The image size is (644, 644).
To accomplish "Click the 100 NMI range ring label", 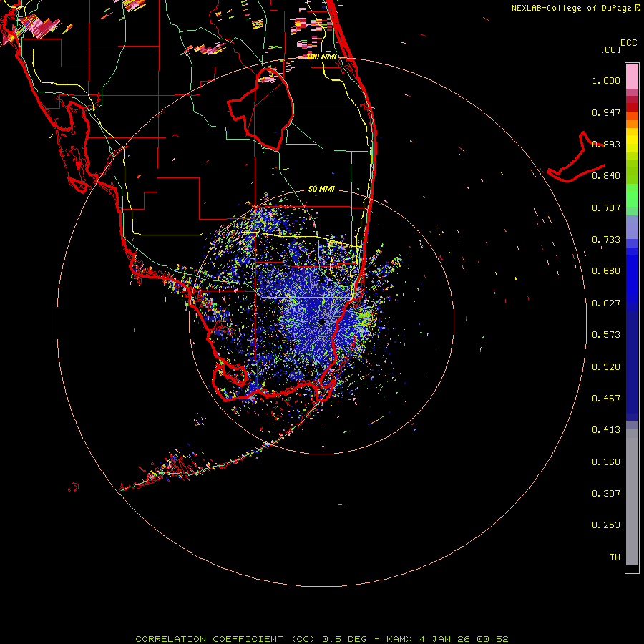I will (322, 57).
